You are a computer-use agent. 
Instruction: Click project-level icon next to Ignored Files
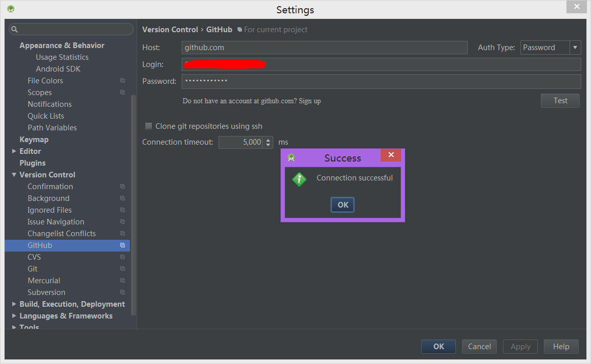point(122,210)
